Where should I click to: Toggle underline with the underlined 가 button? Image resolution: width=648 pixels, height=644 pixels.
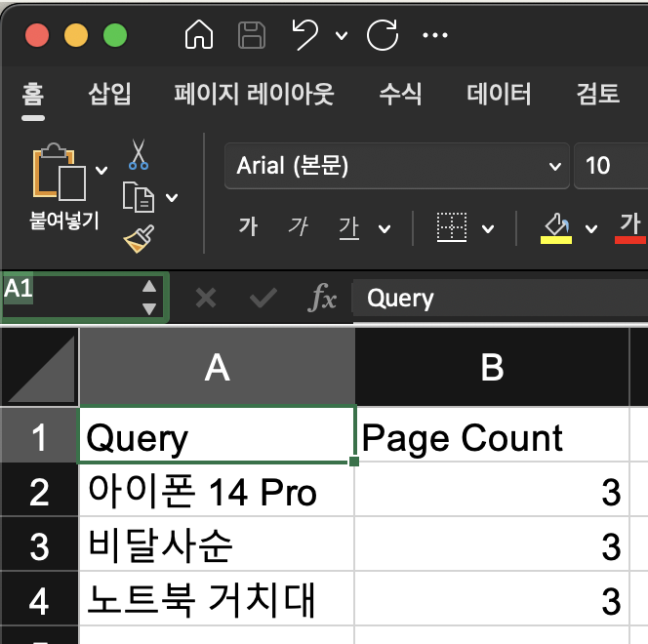click(x=348, y=227)
